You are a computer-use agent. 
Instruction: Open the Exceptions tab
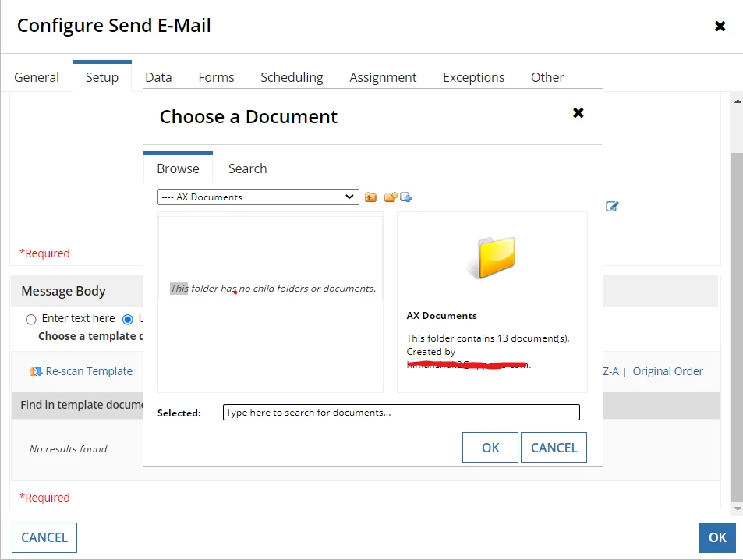pyautogui.click(x=473, y=77)
